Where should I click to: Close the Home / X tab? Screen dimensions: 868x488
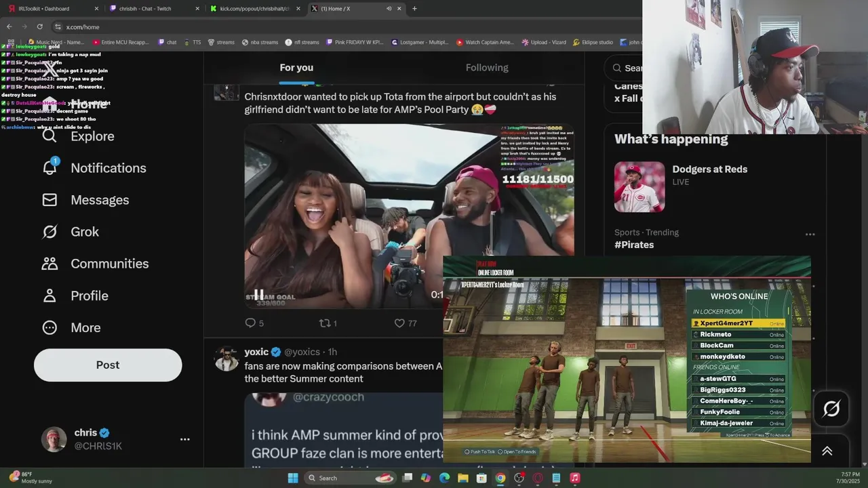point(401,9)
